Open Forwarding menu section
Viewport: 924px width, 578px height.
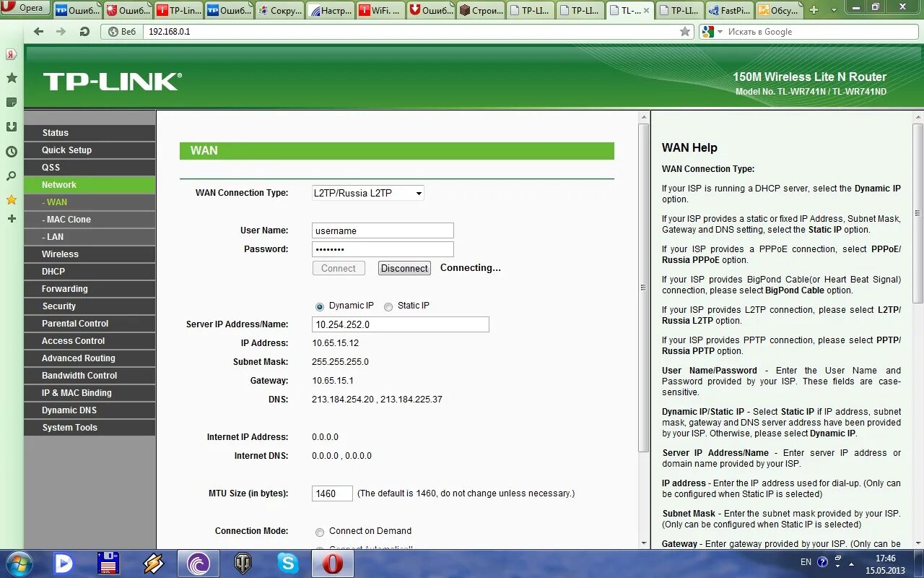(90, 289)
